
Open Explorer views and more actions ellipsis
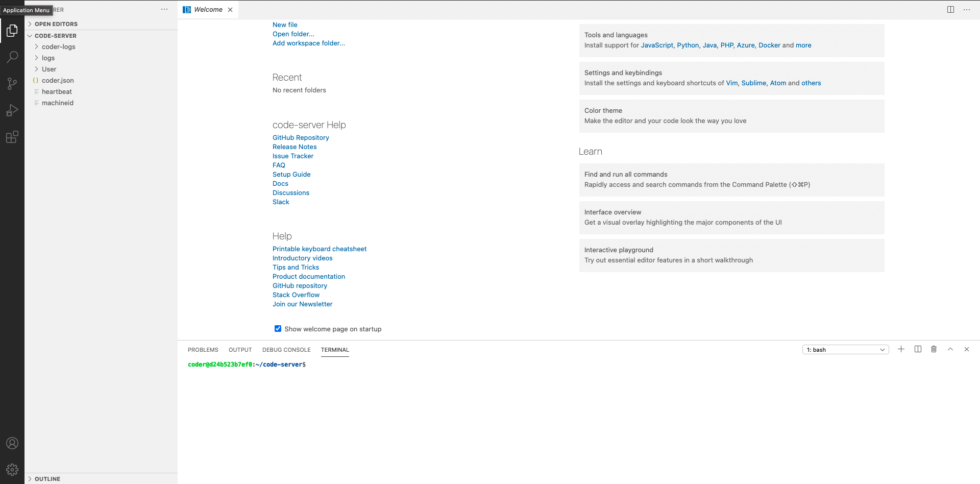[164, 9]
